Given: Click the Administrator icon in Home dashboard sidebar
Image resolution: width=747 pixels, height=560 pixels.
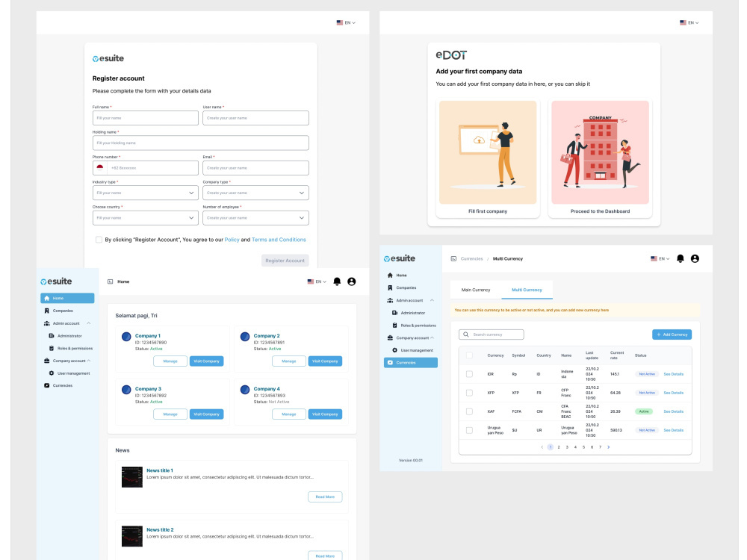Looking at the screenshot, I should click(52, 336).
